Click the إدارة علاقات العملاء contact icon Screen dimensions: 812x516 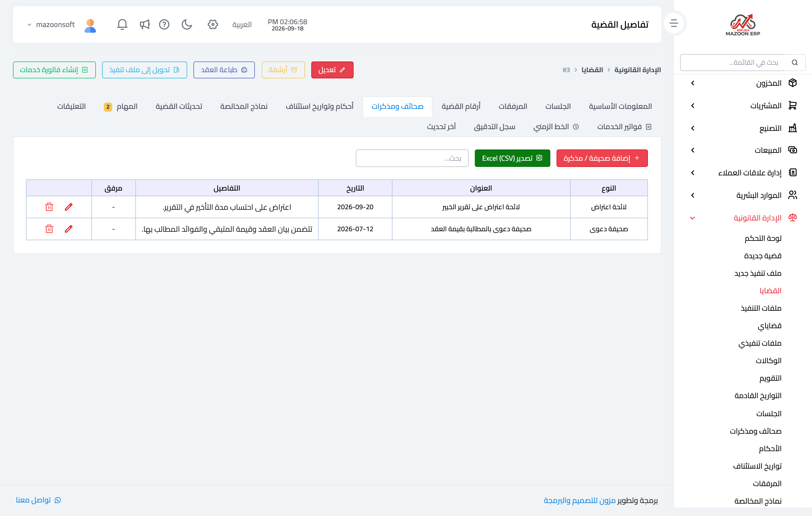click(x=793, y=172)
